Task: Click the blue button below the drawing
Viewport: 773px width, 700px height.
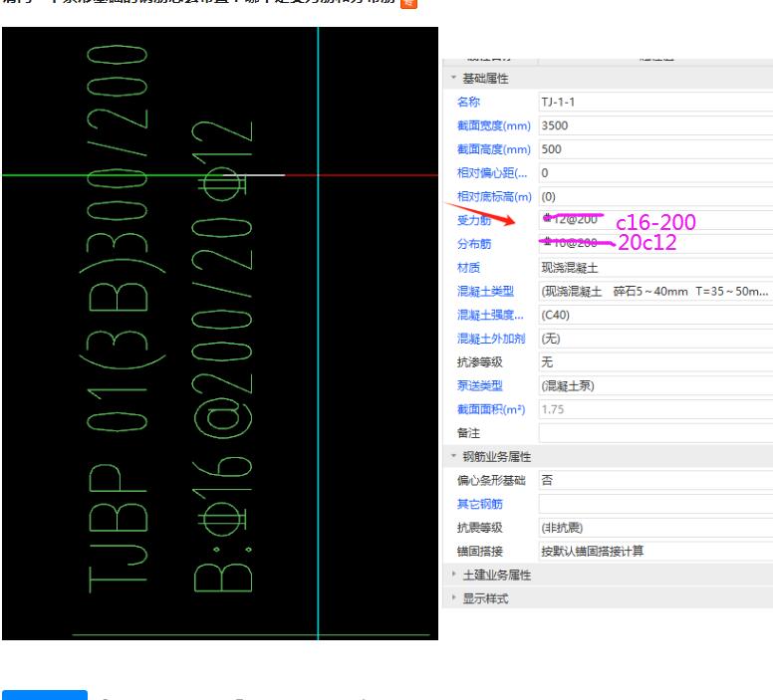Action: (45, 695)
